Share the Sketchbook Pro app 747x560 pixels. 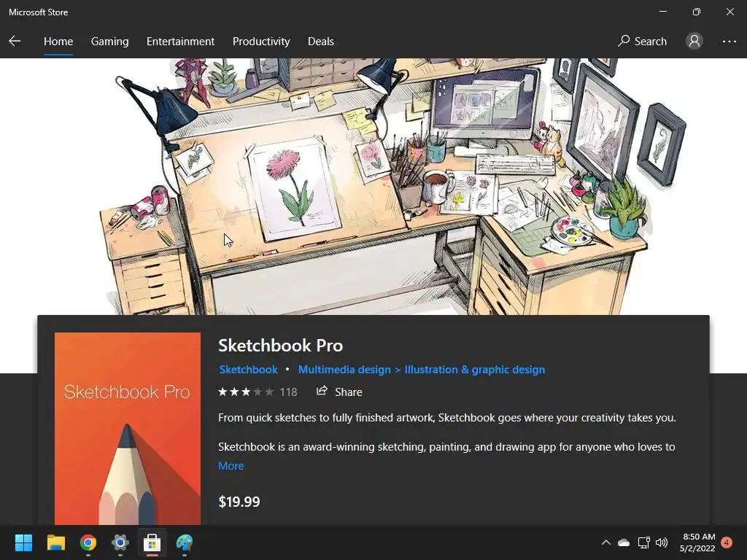339,392
